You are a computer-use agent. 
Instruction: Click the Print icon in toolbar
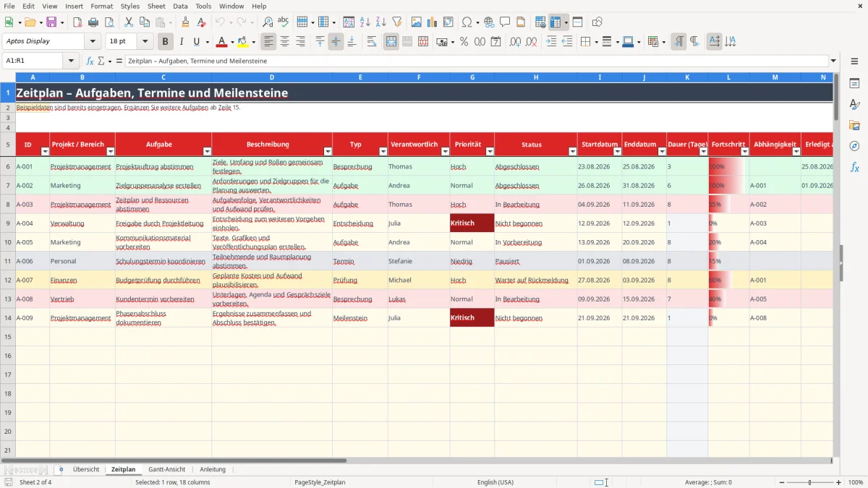pos(93,22)
